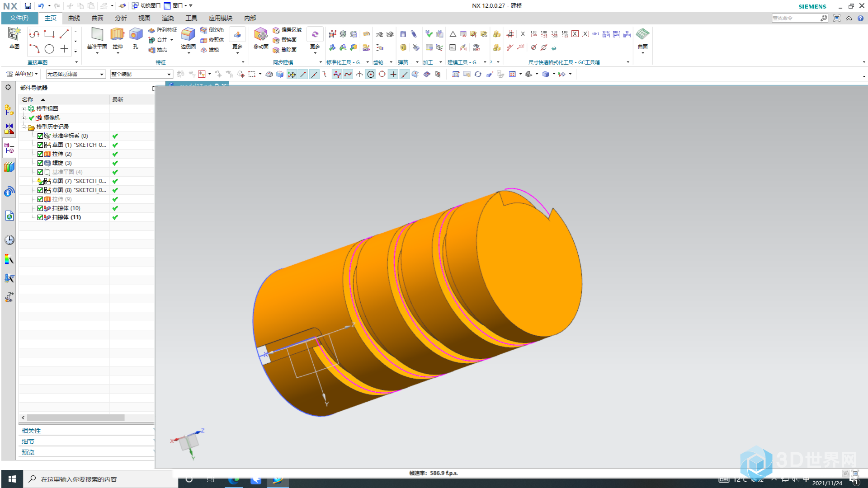Click the line sketch tool
This screenshot has height=488, width=868.
64,34
